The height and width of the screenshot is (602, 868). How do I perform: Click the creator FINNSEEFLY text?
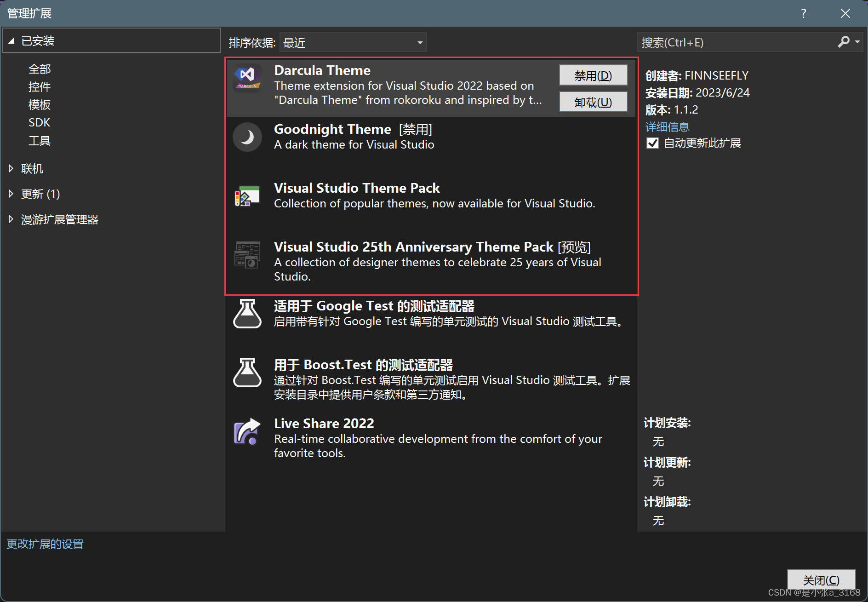point(716,75)
